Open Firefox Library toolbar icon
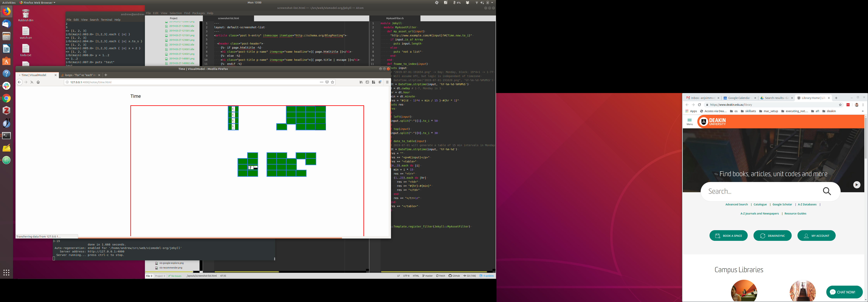 [361, 82]
